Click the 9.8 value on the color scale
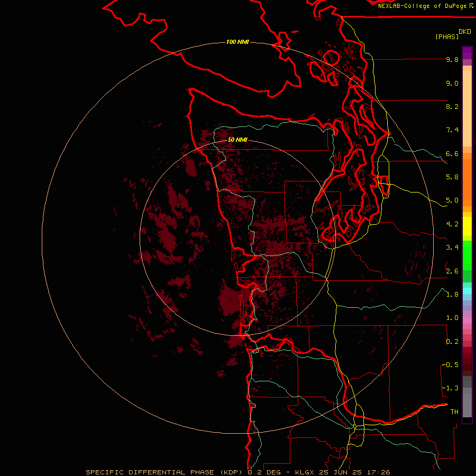 point(452,59)
